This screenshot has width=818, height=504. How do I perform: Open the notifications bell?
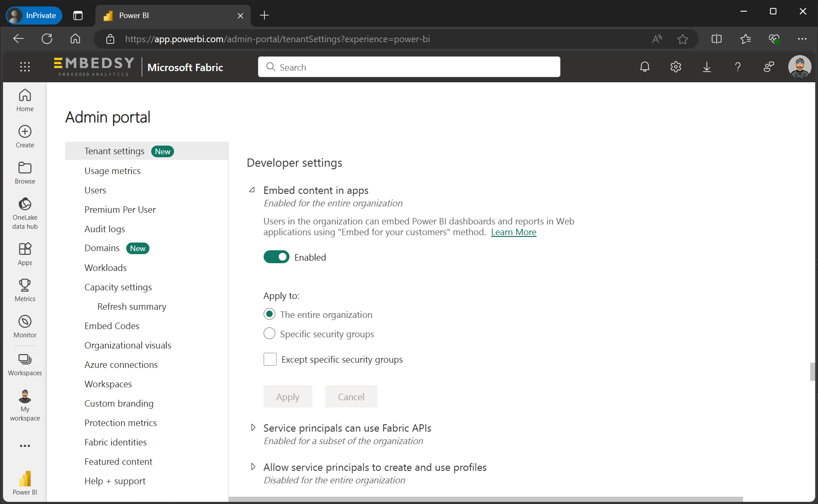tap(644, 67)
